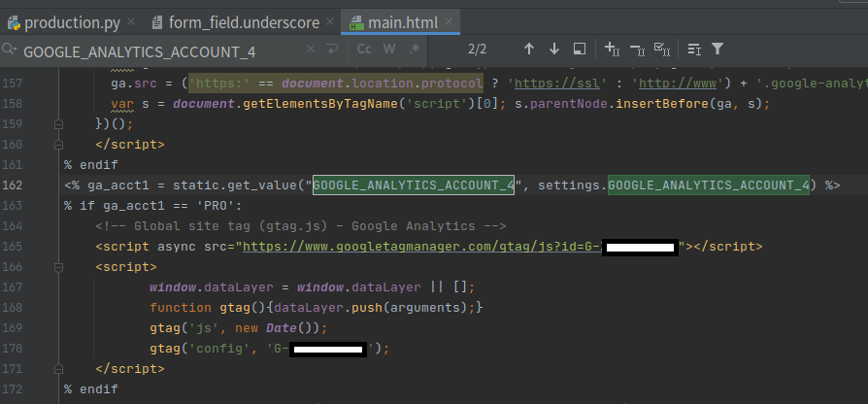The height and width of the screenshot is (404, 868).
Task: Add selection for next occurrence
Action: point(612,50)
